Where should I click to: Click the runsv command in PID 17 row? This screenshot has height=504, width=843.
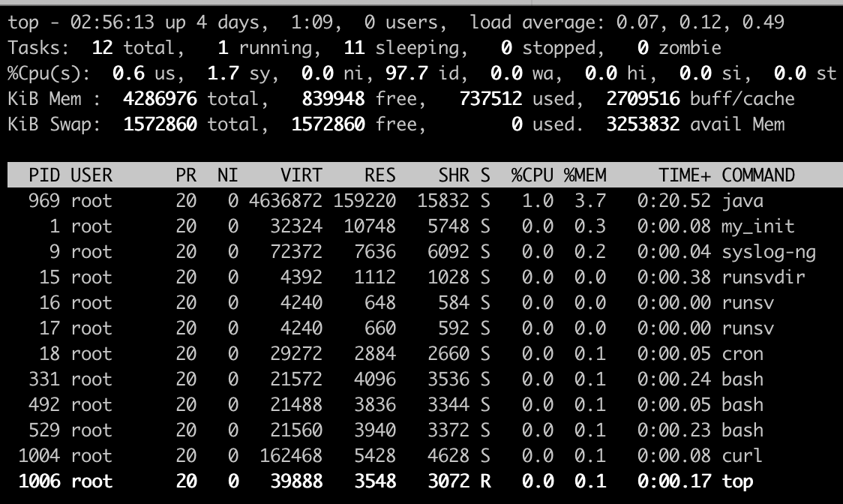click(748, 328)
